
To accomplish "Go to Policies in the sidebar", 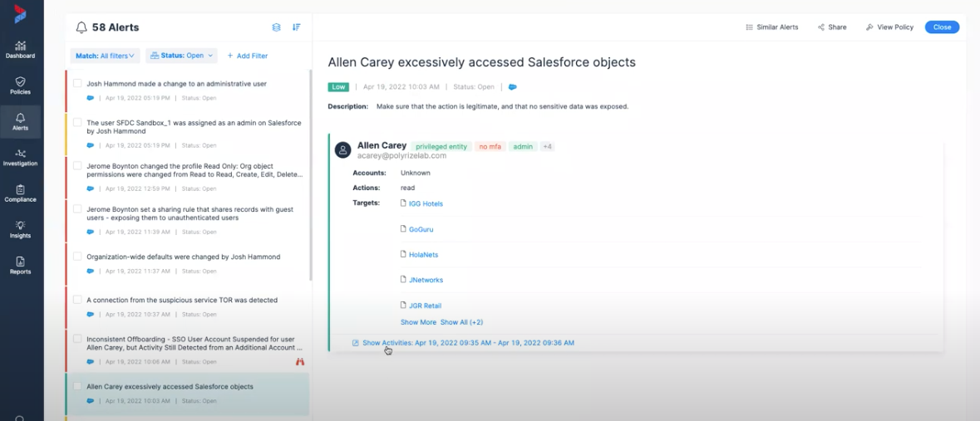I will (21, 86).
